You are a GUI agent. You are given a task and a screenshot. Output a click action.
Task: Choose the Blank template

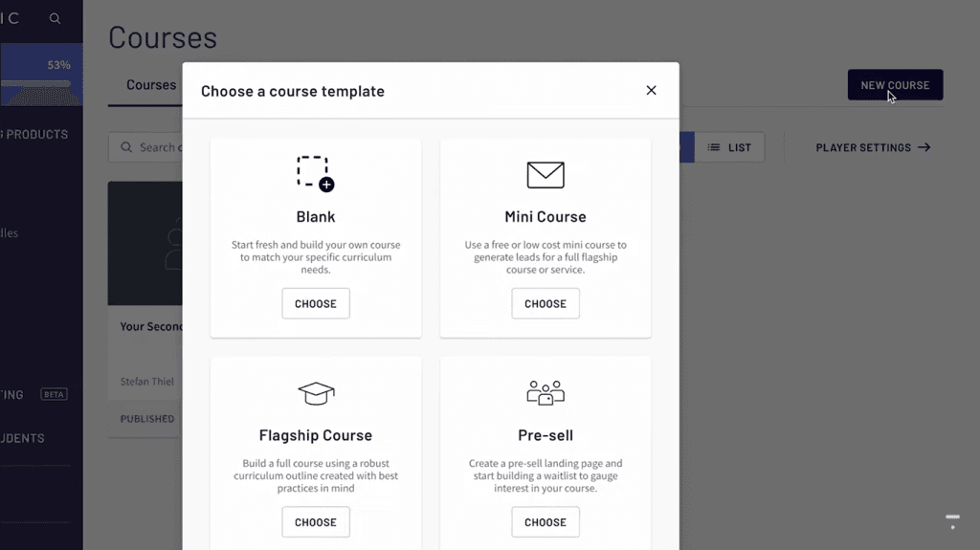[x=315, y=303]
